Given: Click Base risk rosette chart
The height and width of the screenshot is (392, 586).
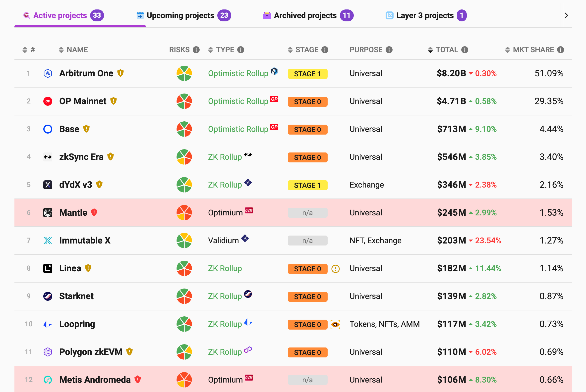Looking at the screenshot, I should [184, 129].
